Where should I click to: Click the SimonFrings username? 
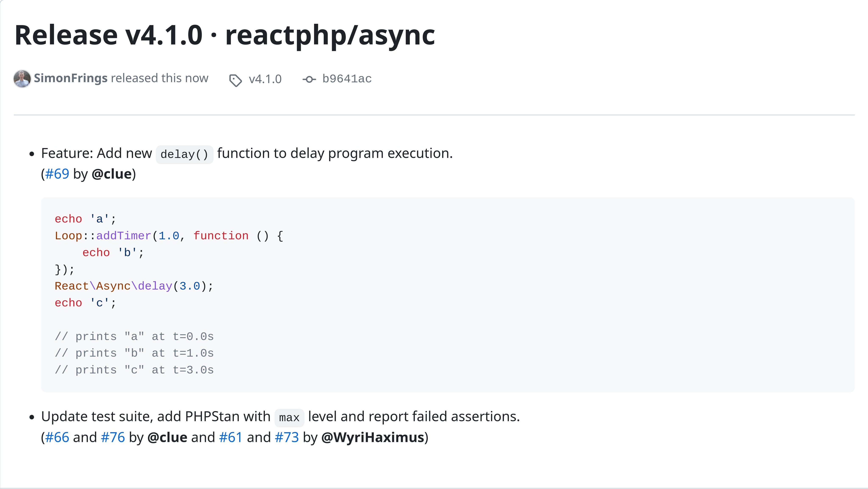pos(70,78)
